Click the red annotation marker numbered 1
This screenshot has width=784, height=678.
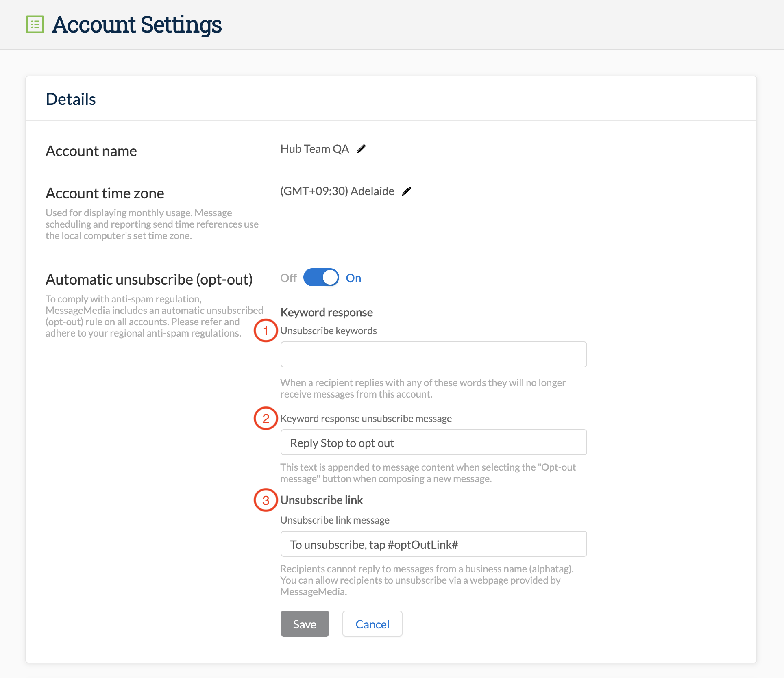click(x=266, y=331)
